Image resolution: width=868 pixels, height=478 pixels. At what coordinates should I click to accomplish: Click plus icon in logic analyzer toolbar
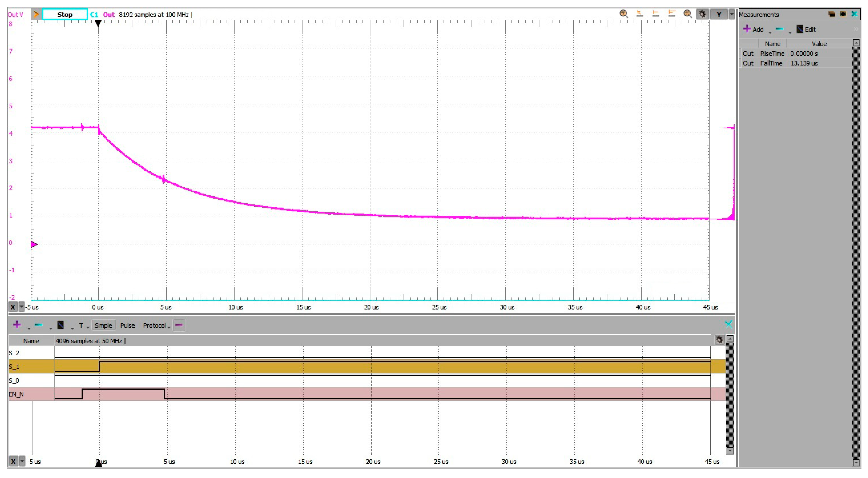pos(17,325)
